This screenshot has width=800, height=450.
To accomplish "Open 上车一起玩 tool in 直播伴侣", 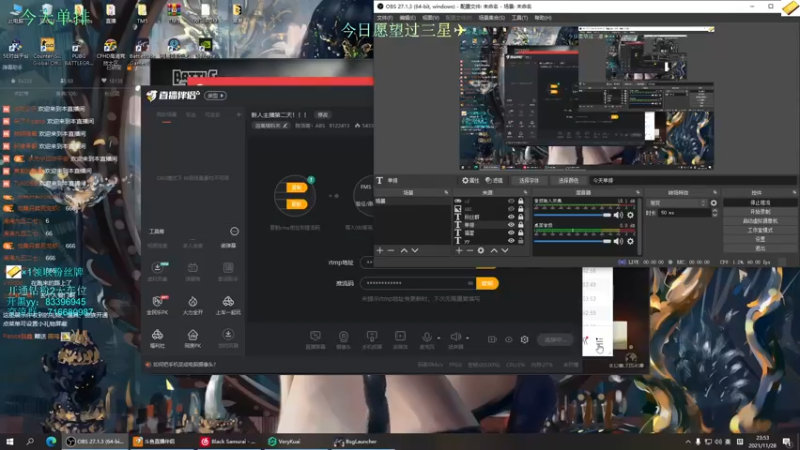I will pos(228,305).
